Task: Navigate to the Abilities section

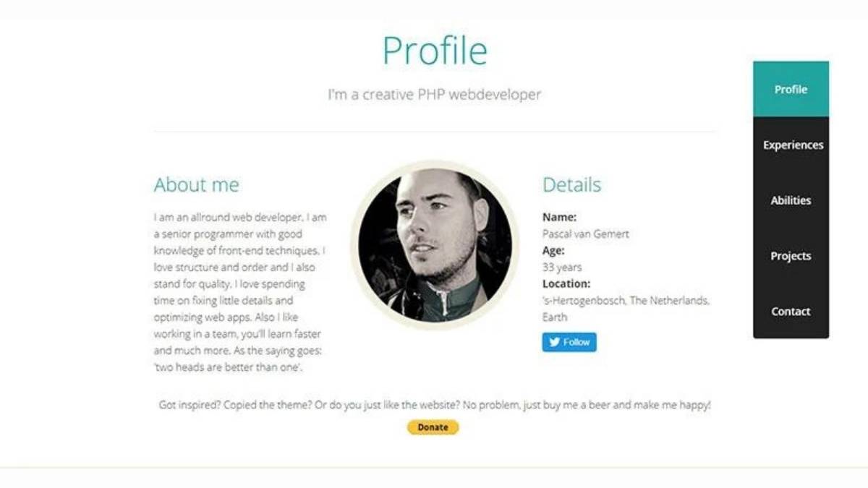Action: point(790,200)
